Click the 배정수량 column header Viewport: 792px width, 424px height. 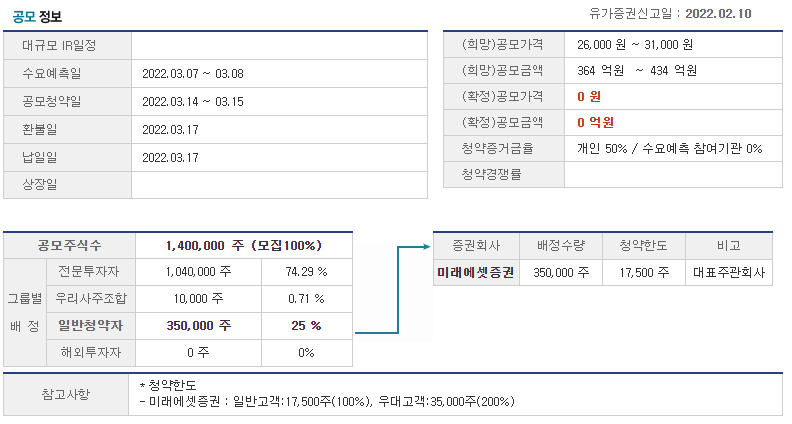561,246
